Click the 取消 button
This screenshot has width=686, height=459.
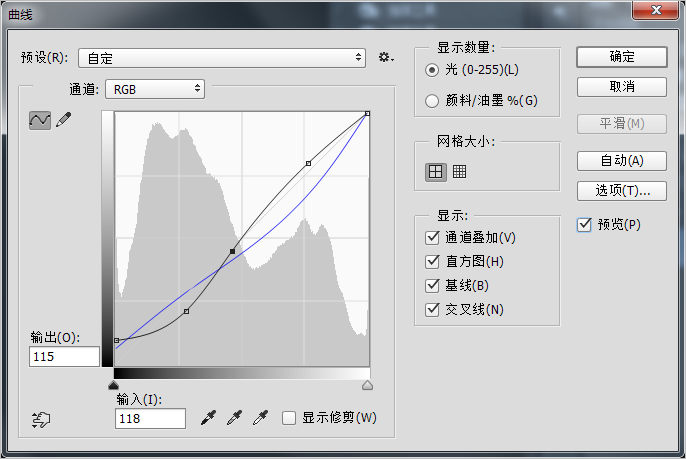pos(622,87)
